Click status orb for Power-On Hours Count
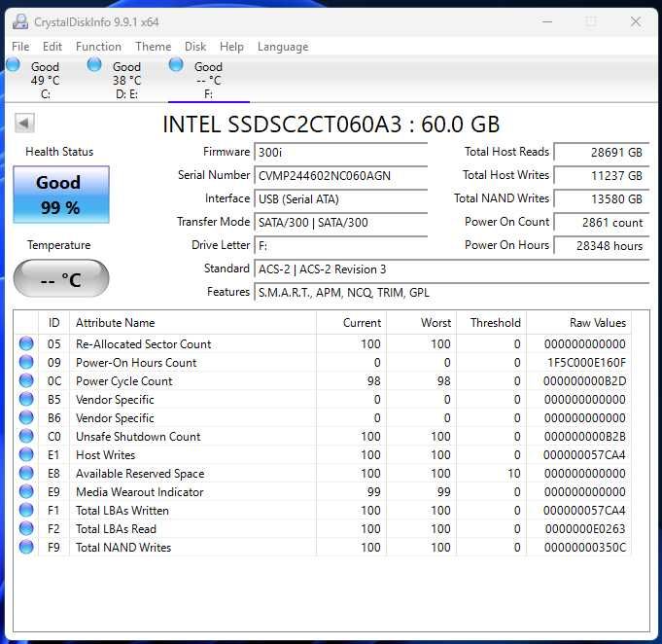Viewport: 662px width, 644px height. point(26,362)
